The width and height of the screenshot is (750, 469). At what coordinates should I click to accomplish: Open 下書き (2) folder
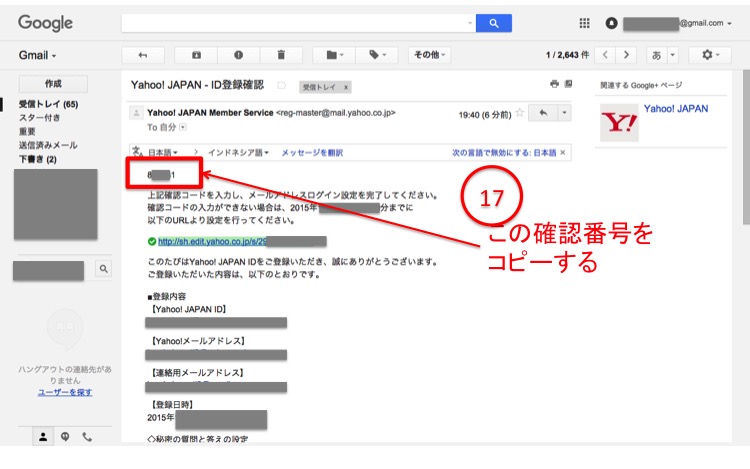[37, 159]
